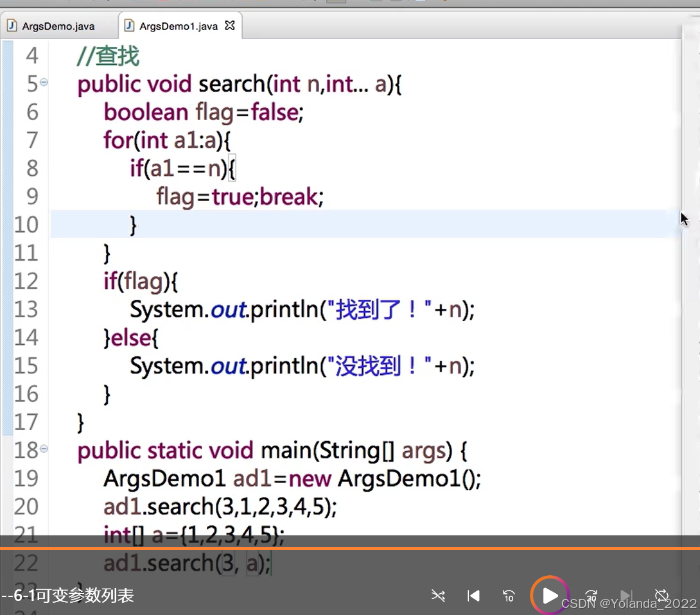Rewind 10 seconds in the video

click(x=509, y=596)
